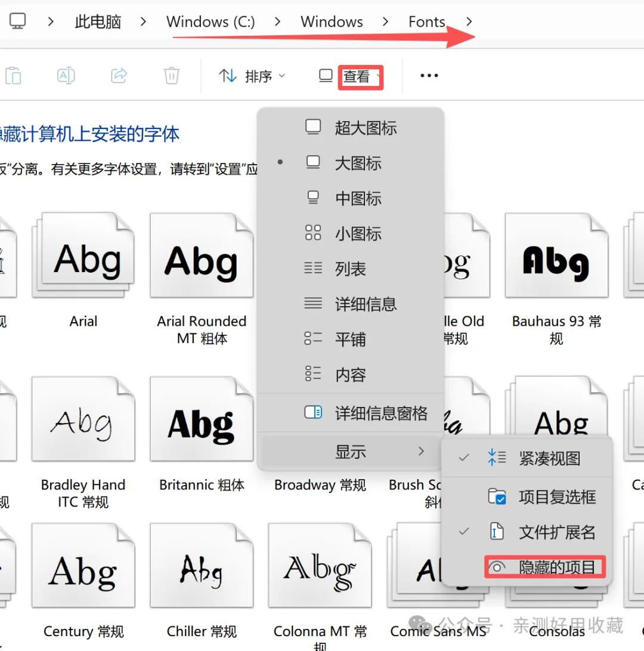Click the paste icon in toolbar
Viewport: 644px width, 651px height.
pos(13,76)
